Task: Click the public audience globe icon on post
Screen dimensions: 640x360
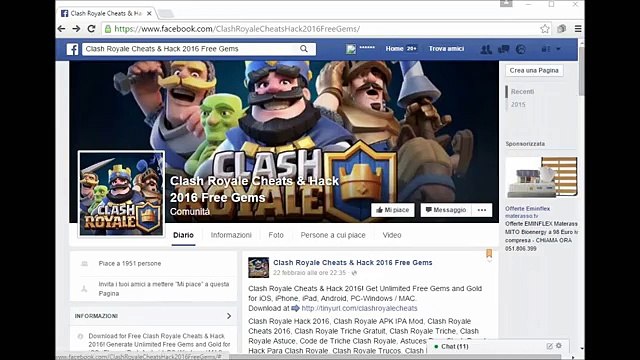Action: [x=354, y=273]
